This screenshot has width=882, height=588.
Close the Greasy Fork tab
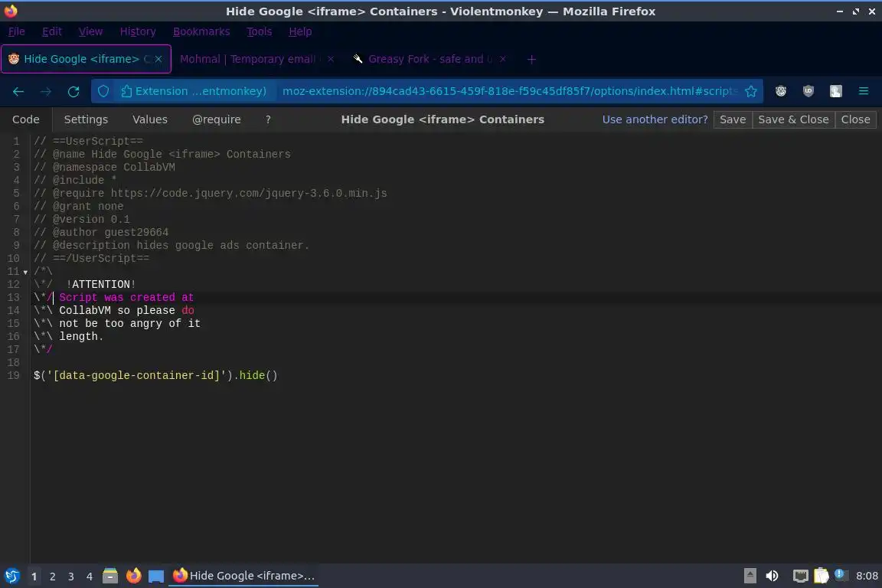(x=503, y=59)
